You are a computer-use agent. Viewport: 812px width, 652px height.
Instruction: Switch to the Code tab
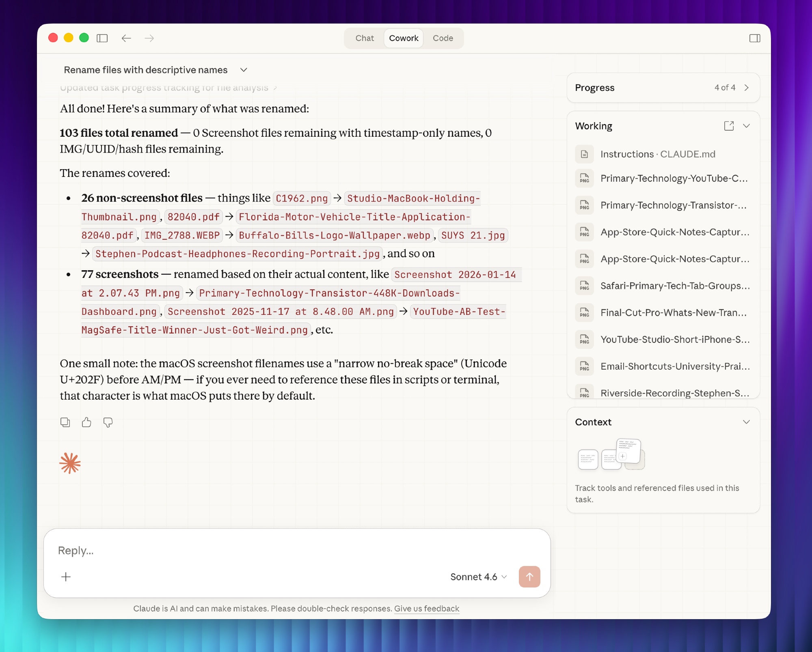pyautogui.click(x=443, y=38)
